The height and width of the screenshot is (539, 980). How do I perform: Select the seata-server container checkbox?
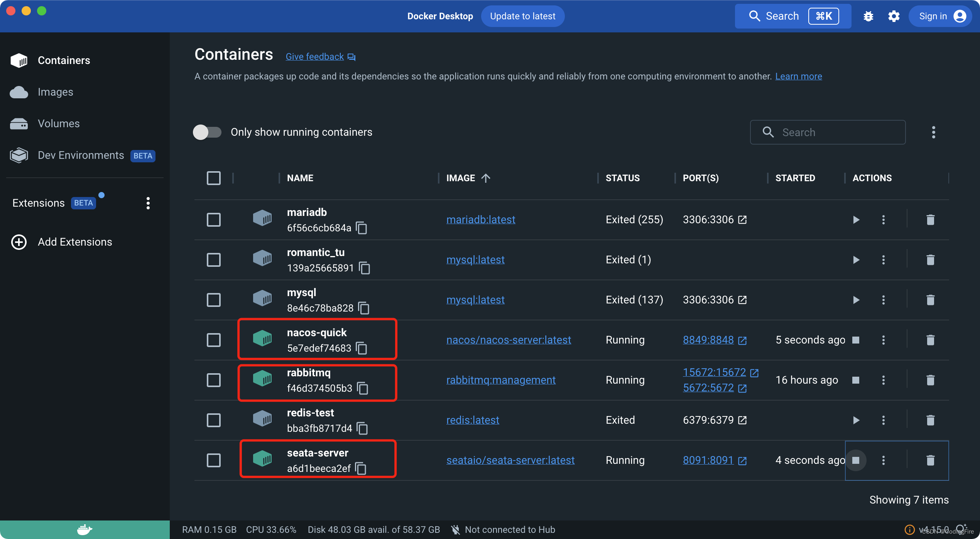(x=214, y=460)
